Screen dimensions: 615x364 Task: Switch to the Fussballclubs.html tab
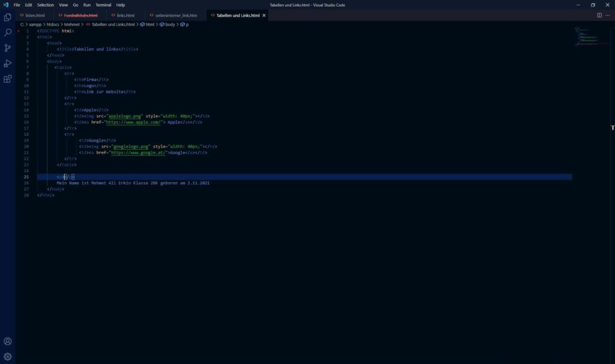(x=80, y=15)
